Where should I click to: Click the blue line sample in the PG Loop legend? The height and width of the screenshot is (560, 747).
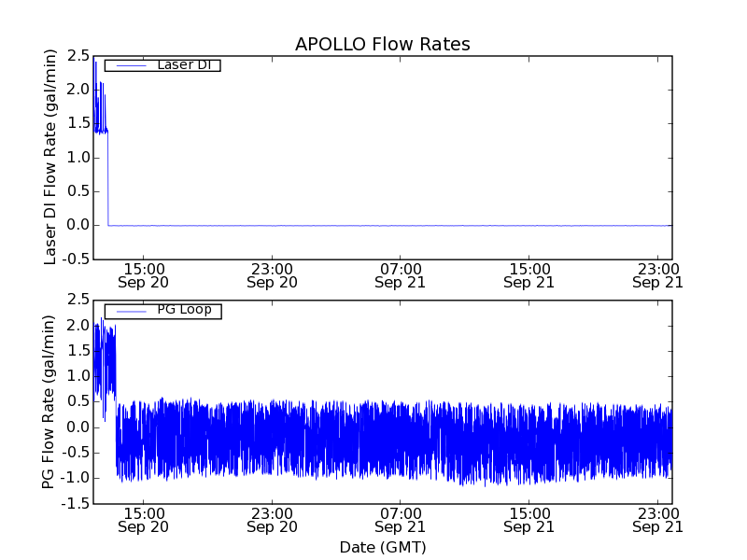pos(132,312)
